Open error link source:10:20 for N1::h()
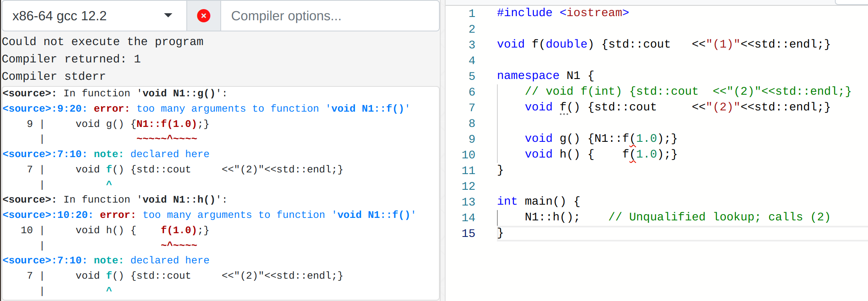This screenshot has width=868, height=301. click(48, 215)
